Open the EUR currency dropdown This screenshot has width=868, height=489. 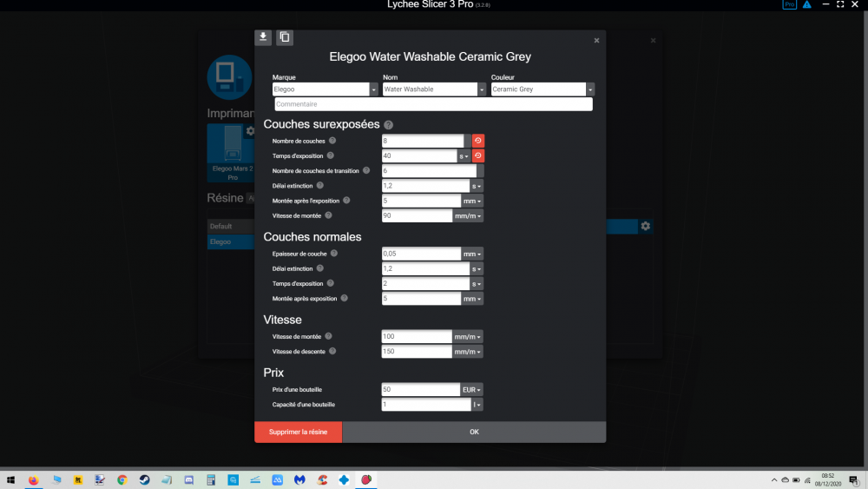[471, 390]
